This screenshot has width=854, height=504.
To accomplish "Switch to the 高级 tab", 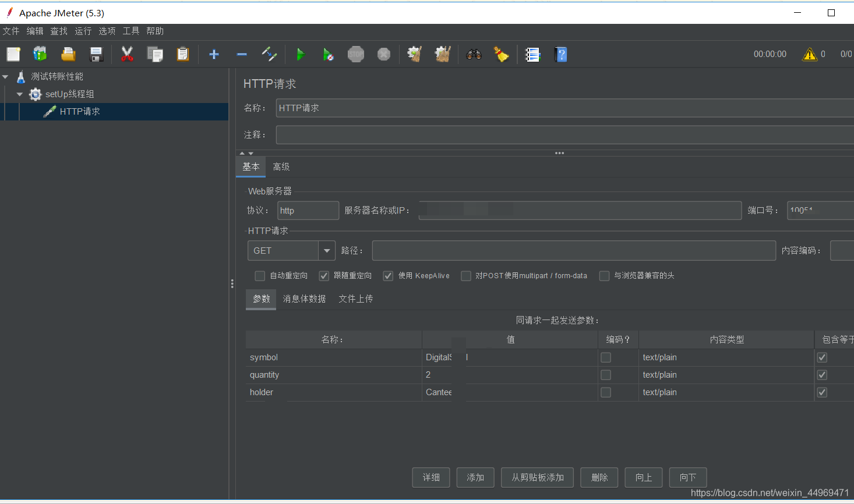I will click(x=281, y=166).
